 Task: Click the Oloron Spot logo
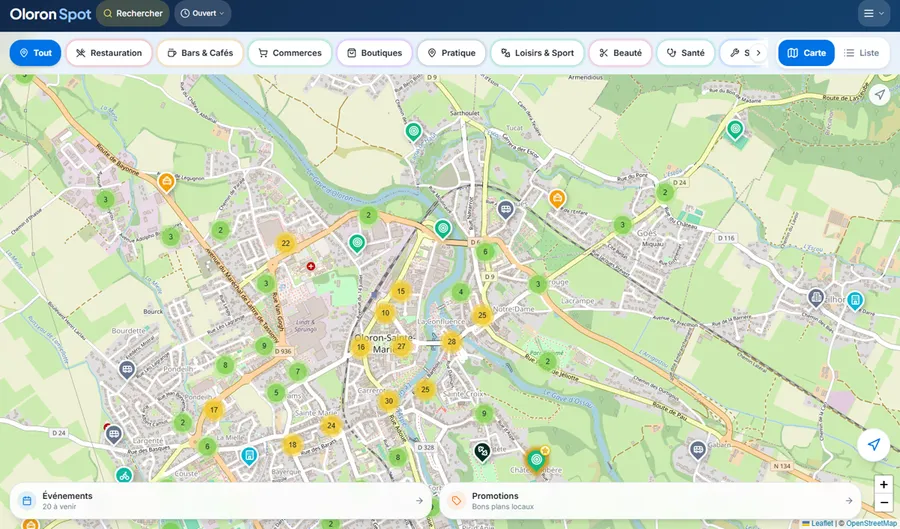(51, 14)
